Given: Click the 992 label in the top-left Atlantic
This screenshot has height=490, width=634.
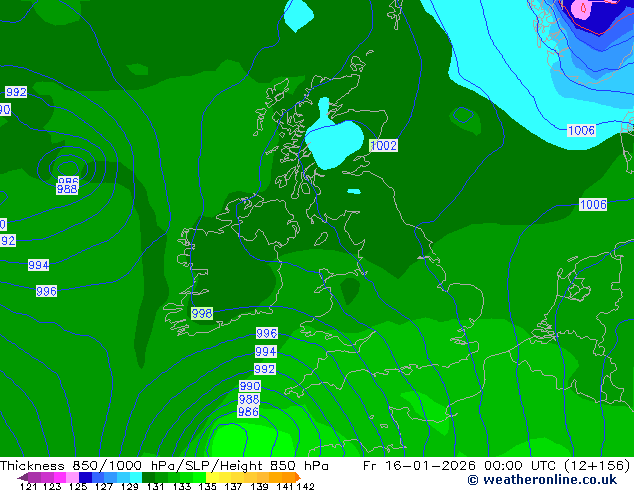Looking at the screenshot, I should [x=16, y=92].
